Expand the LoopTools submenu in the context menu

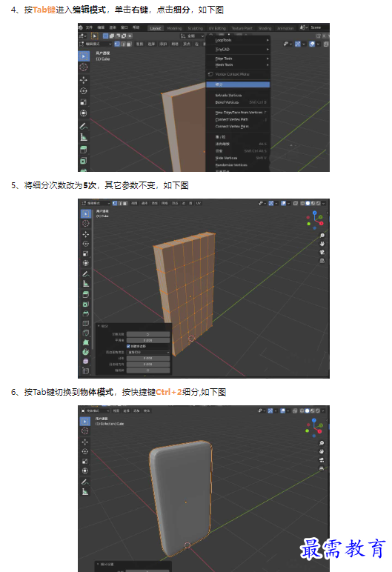click(x=238, y=40)
